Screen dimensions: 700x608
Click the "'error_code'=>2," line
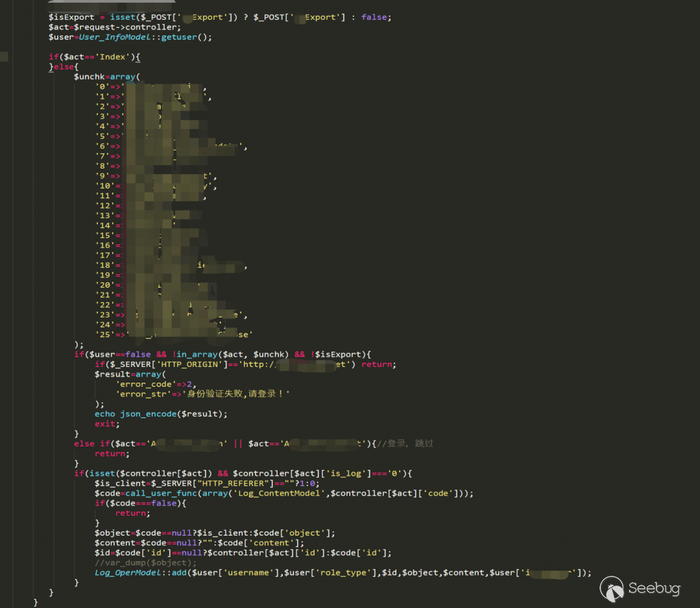click(x=156, y=384)
